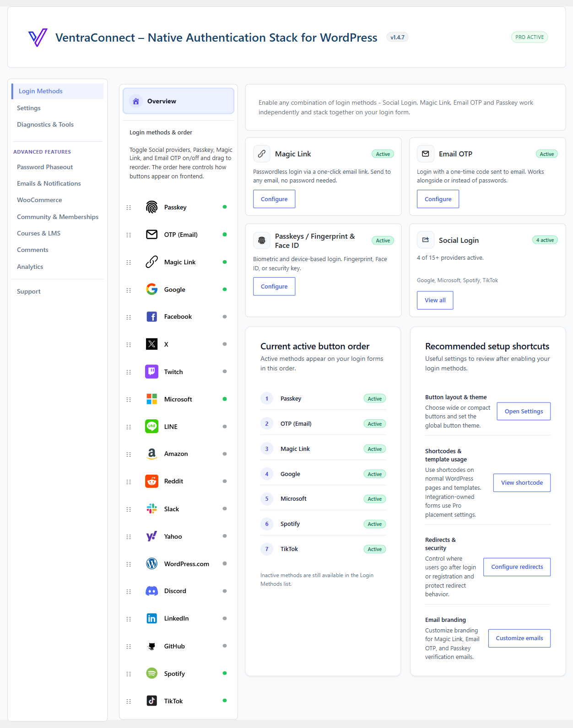
Task: Go to WooCommerce section
Action: [39, 200]
